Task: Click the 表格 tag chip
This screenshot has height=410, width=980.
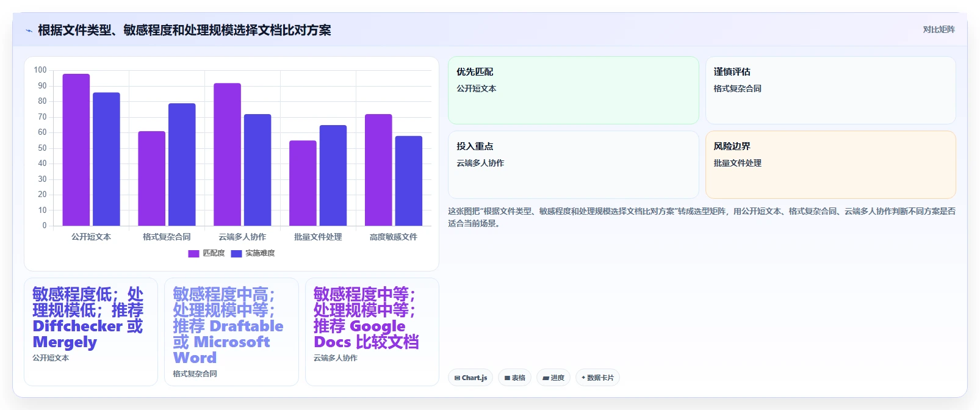Action: click(x=515, y=378)
